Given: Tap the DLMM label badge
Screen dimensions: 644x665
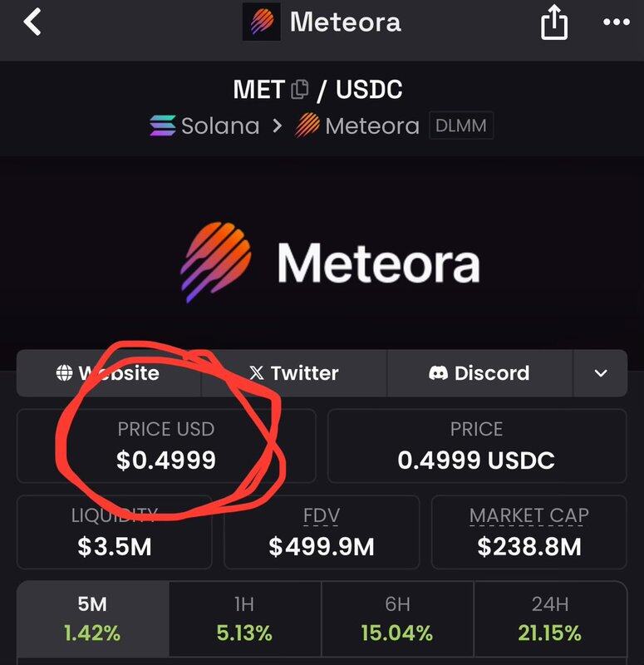Looking at the screenshot, I should click(461, 126).
